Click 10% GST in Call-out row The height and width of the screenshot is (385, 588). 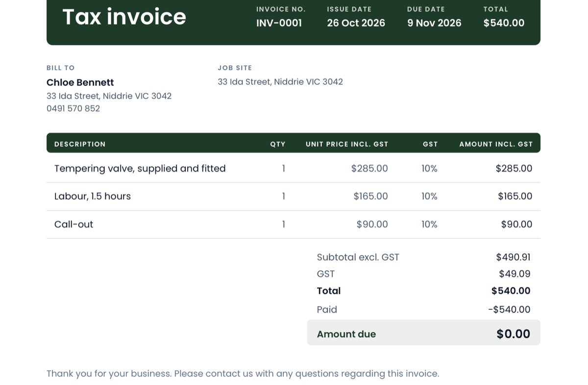click(x=429, y=225)
